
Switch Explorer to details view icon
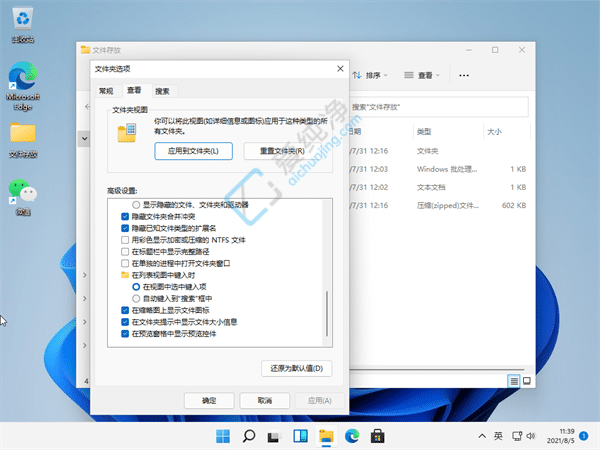click(x=514, y=381)
